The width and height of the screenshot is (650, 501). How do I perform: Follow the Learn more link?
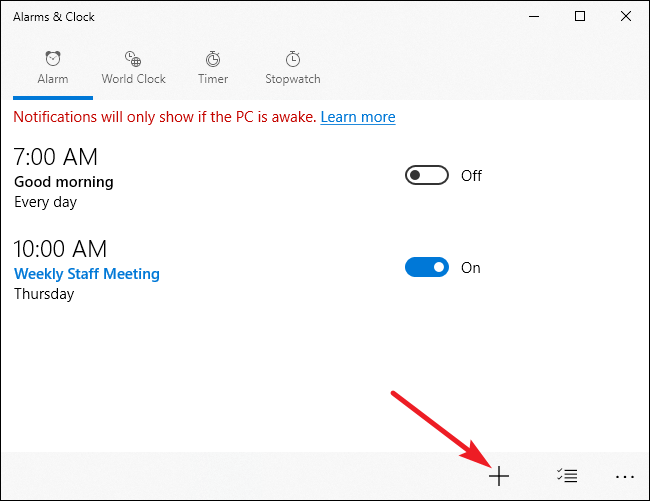[358, 117]
